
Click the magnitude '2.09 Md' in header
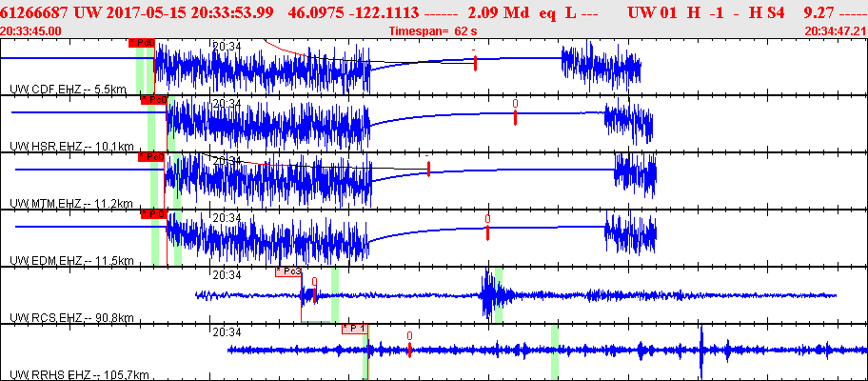pyautogui.click(x=501, y=13)
